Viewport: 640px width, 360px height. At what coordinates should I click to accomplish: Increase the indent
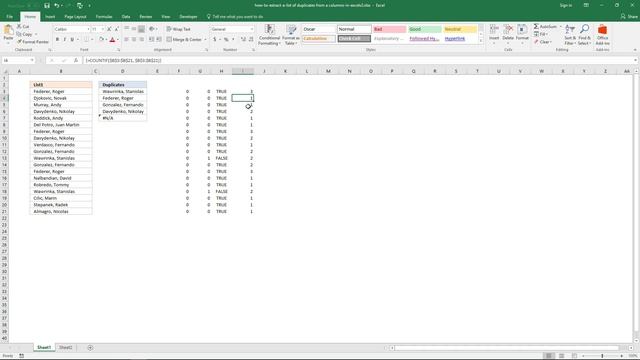tap(159, 40)
